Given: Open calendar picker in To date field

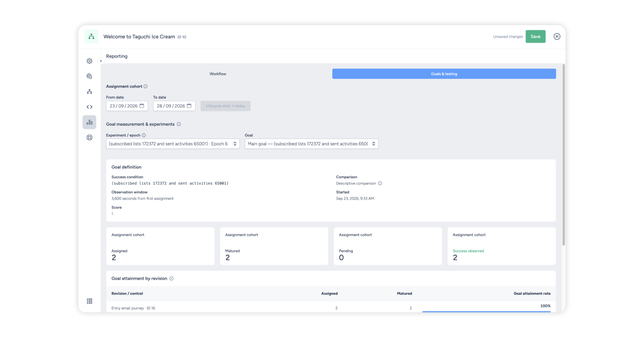Looking at the screenshot, I should point(189,106).
